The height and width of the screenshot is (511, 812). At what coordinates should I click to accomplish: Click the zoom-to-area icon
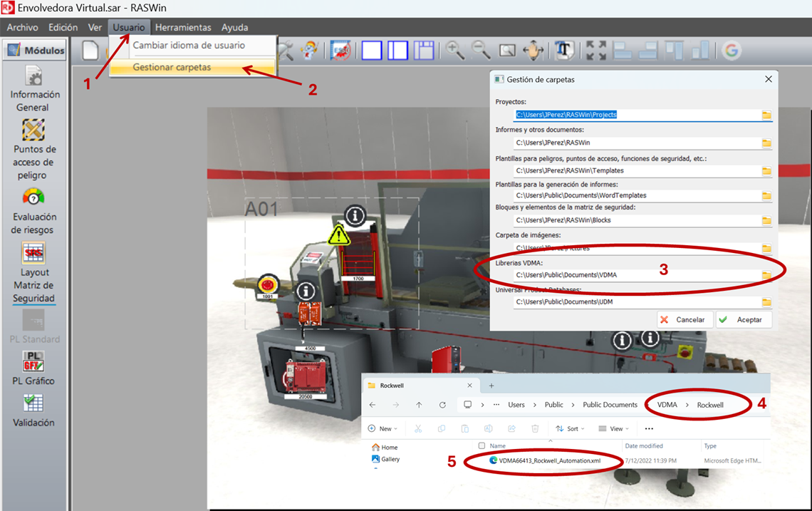[507, 51]
